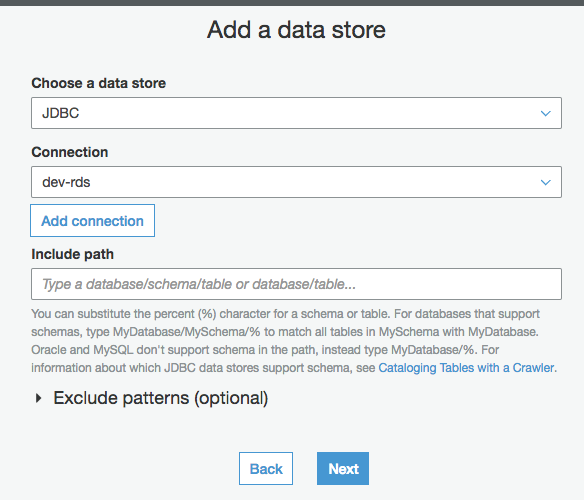
Task: Select the dev-rds value text
Action: pyautogui.click(x=66, y=182)
